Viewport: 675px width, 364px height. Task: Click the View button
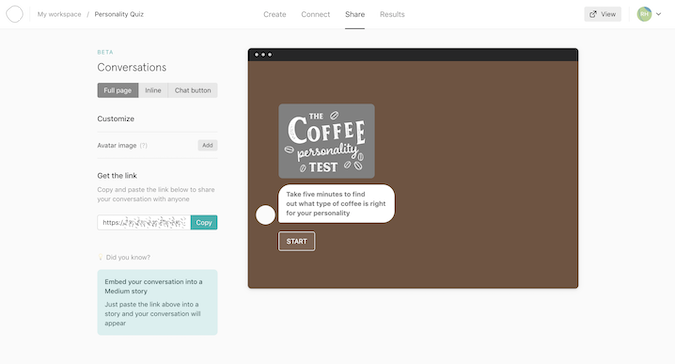(x=603, y=14)
